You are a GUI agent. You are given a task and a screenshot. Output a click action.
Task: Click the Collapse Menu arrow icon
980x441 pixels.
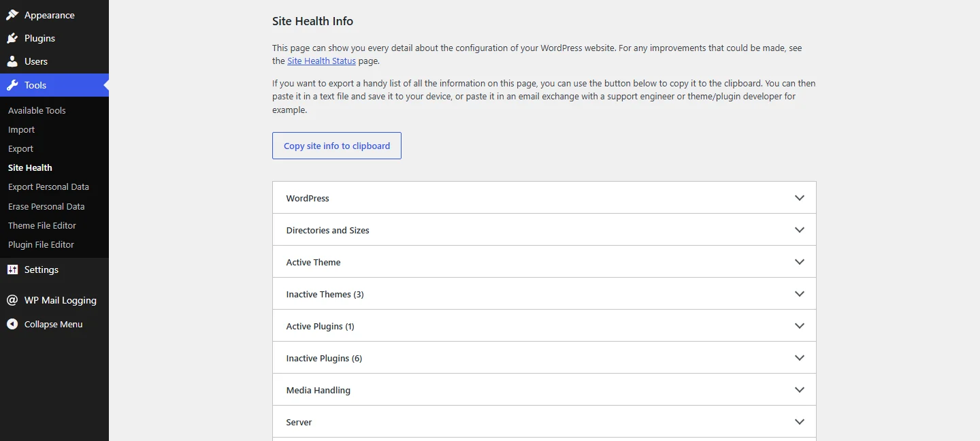click(x=12, y=324)
